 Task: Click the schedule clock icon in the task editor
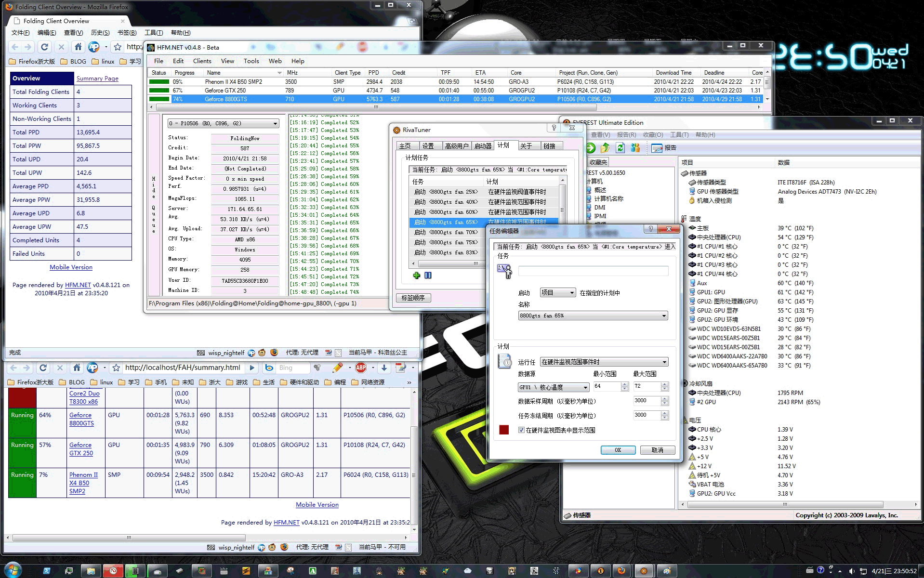pos(504,361)
